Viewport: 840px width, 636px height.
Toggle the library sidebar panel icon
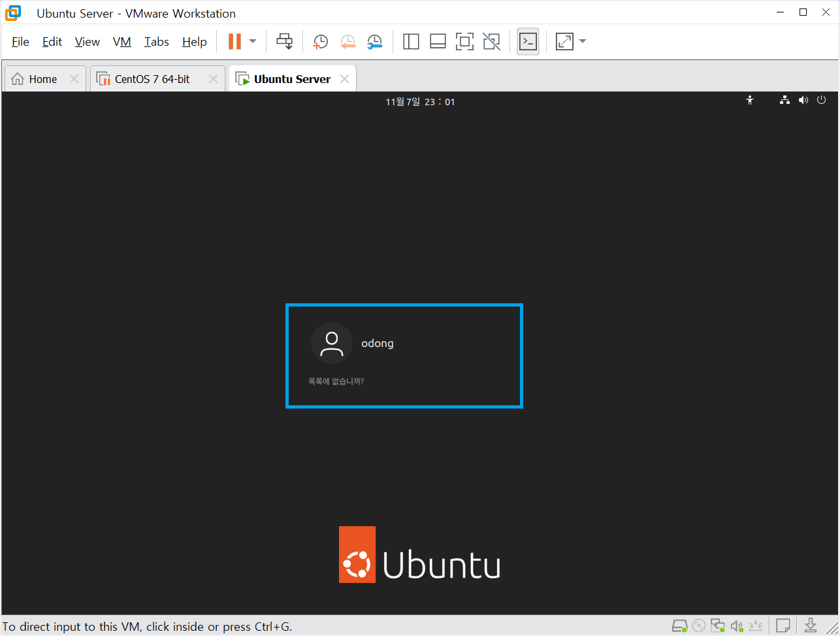[411, 42]
